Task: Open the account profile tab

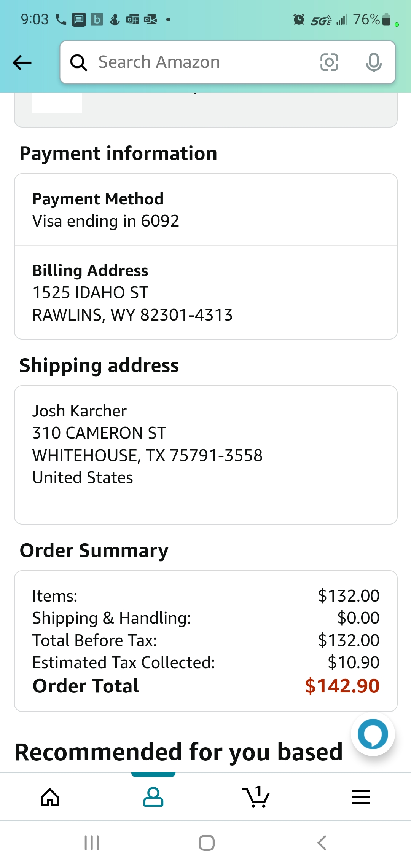Action: tap(153, 797)
